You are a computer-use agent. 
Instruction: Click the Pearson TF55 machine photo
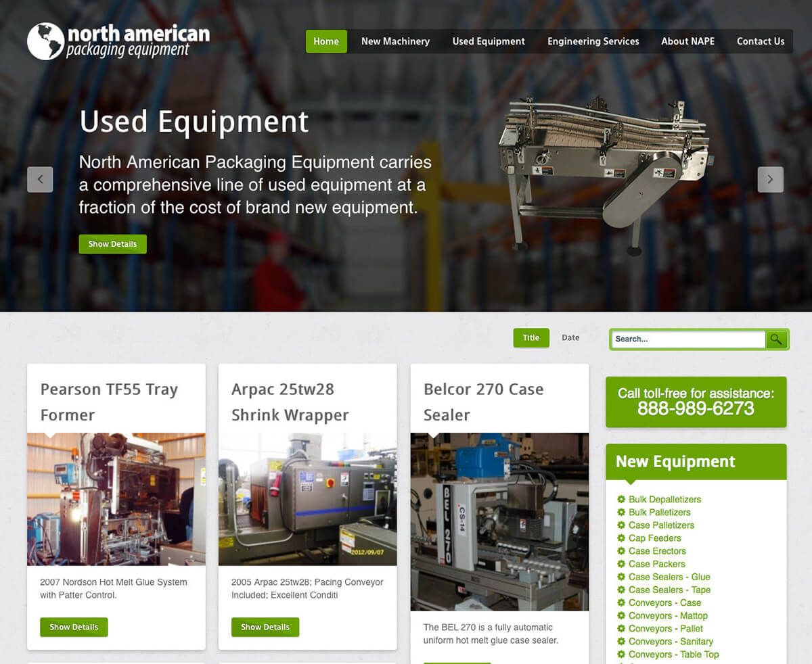point(116,499)
